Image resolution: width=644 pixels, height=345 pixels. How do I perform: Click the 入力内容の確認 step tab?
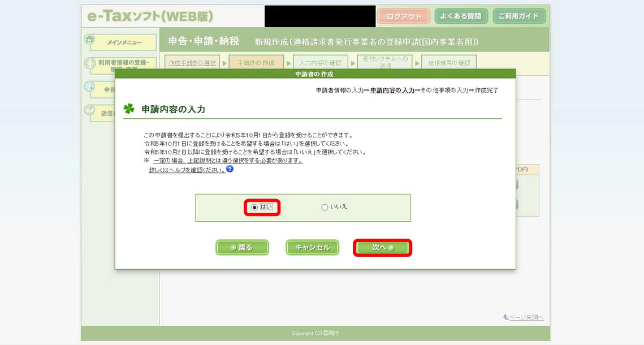click(x=321, y=63)
